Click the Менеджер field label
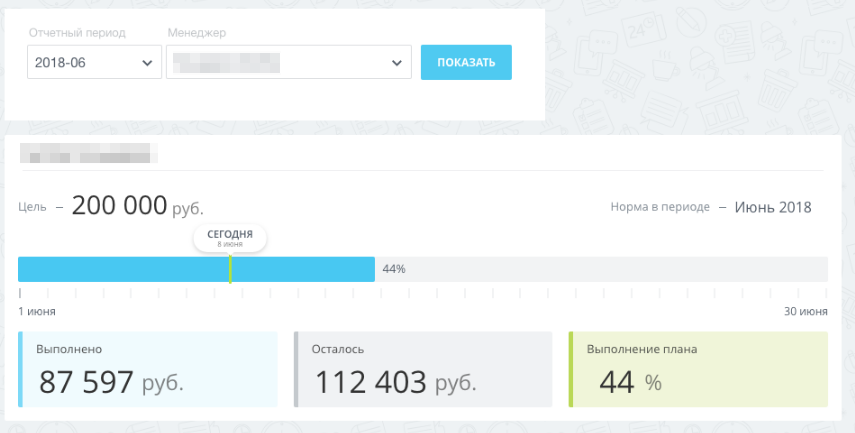 [197, 33]
